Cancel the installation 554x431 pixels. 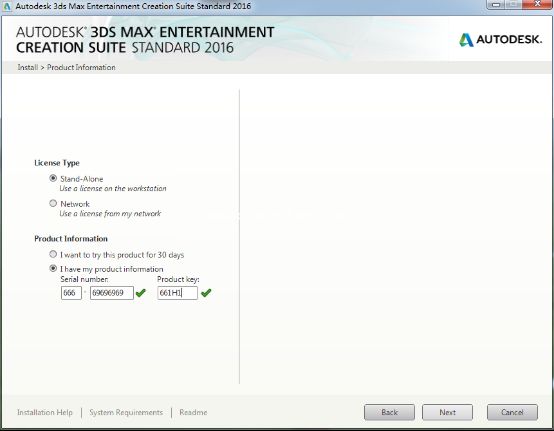click(x=512, y=412)
